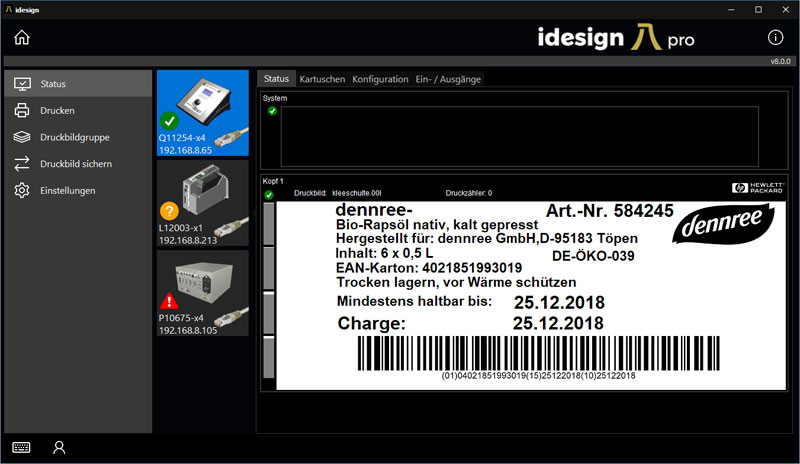
Task: Click the Druckzähler: 0 counter
Action: point(468,193)
